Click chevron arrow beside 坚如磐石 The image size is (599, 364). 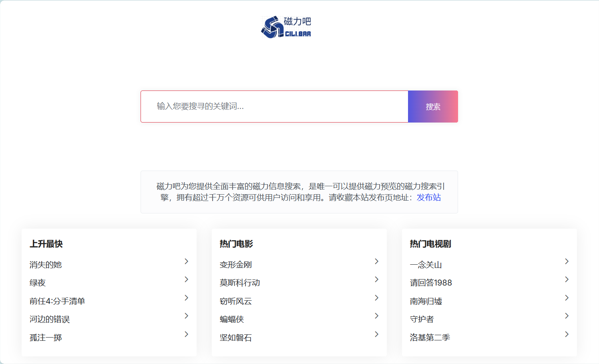click(376, 334)
